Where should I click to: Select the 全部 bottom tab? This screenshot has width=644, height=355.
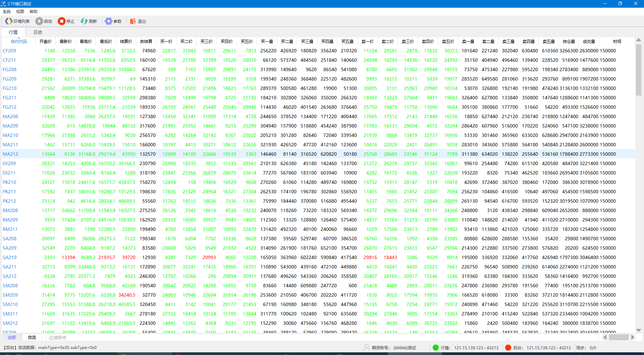(x=12, y=337)
